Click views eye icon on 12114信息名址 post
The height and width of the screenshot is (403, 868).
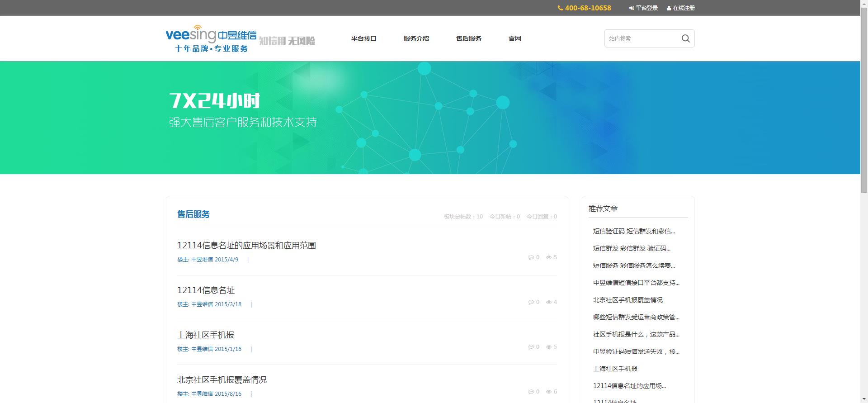pyautogui.click(x=548, y=302)
